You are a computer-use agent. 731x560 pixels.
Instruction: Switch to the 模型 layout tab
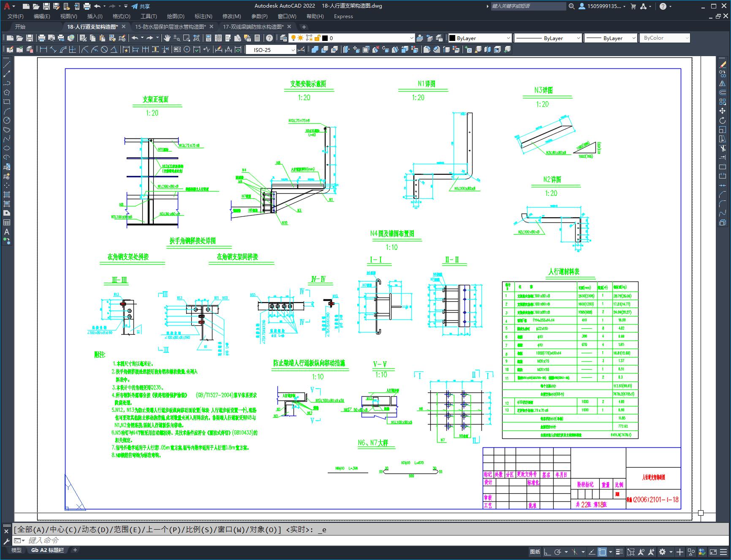16,550
